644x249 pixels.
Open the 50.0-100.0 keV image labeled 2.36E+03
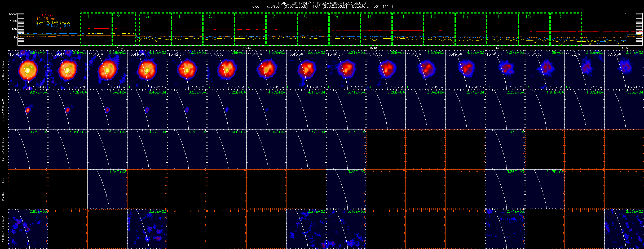click(624, 229)
